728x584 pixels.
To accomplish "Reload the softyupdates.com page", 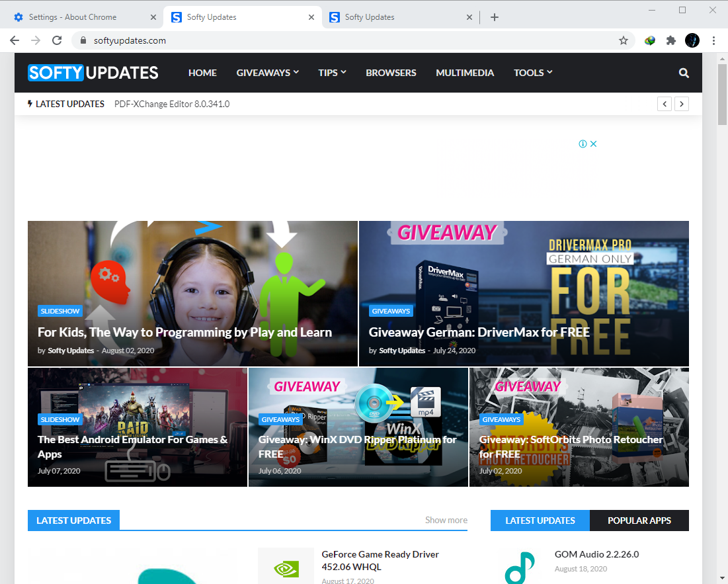I will pos(57,40).
